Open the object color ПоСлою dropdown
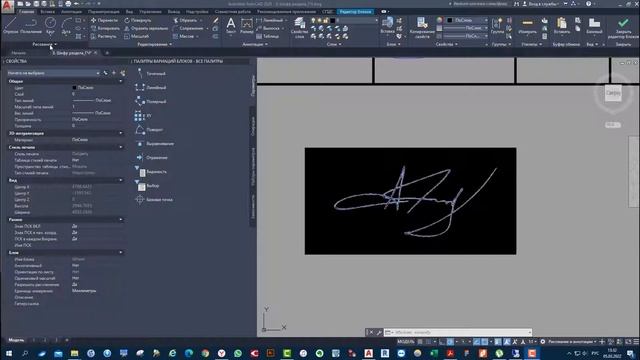 pyautogui.click(x=467, y=20)
